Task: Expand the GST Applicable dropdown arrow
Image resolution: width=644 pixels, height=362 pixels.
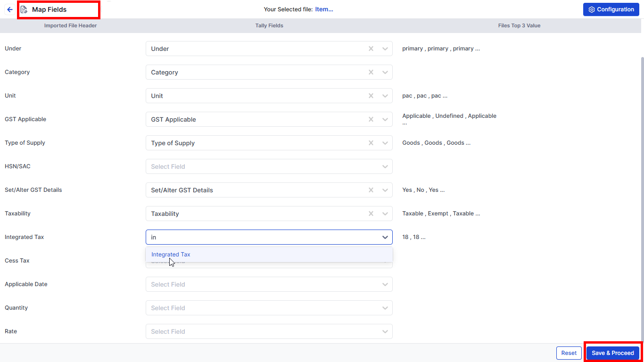Action: coord(385,119)
